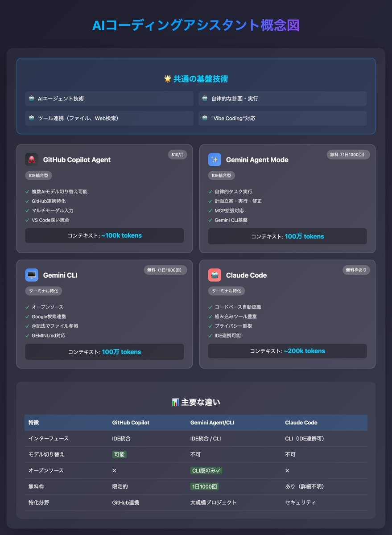Select the Gemini CLI card title
Viewport: 392px width, 535px height.
pos(60,275)
